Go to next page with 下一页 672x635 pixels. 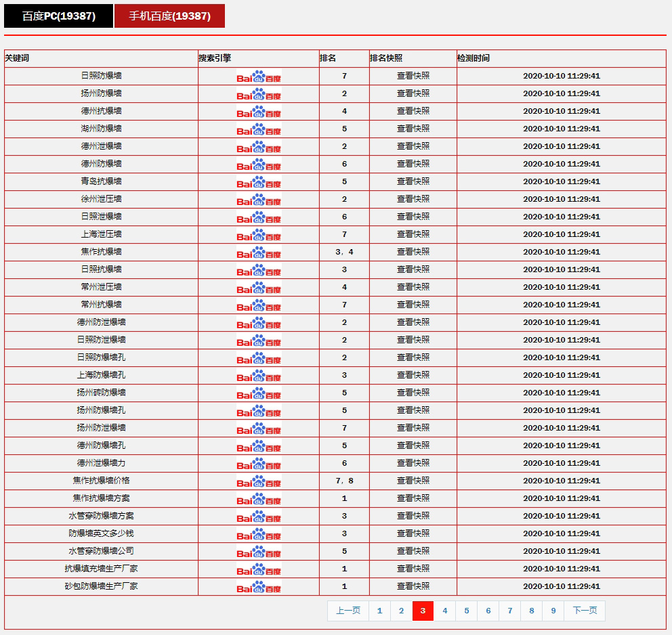pyautogui.click(x=585, y=611)
